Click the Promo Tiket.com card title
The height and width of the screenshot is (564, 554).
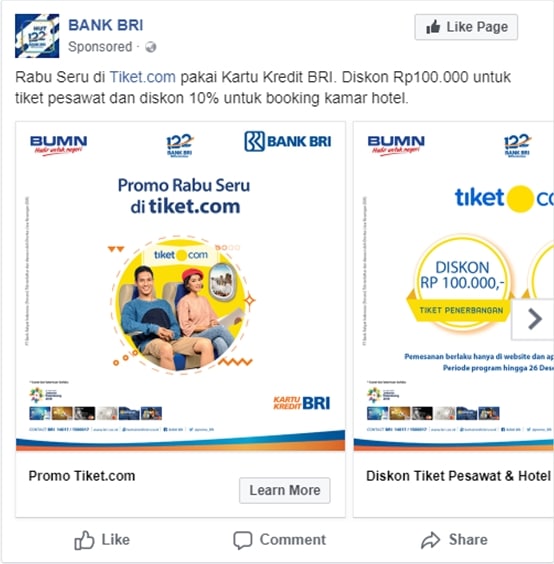[x=82, y=476]
